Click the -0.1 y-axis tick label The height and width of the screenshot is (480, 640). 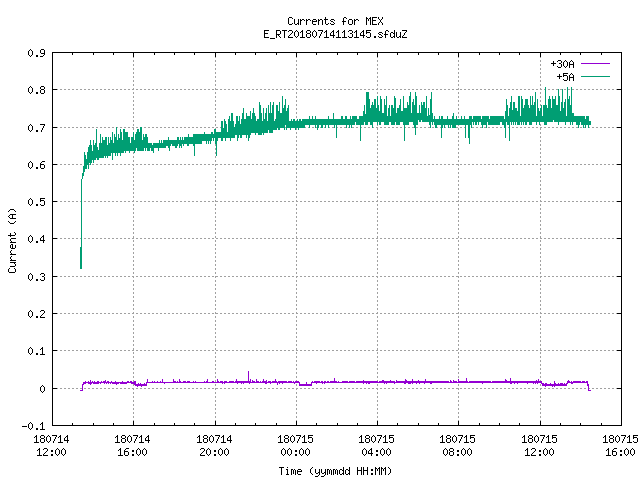33,426
